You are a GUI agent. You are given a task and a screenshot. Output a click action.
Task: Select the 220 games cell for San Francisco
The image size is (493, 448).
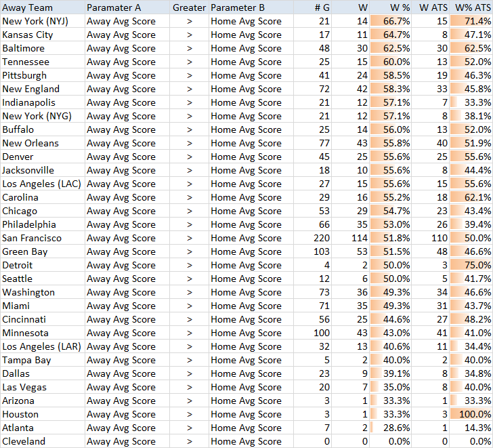(x=313, y=237)
